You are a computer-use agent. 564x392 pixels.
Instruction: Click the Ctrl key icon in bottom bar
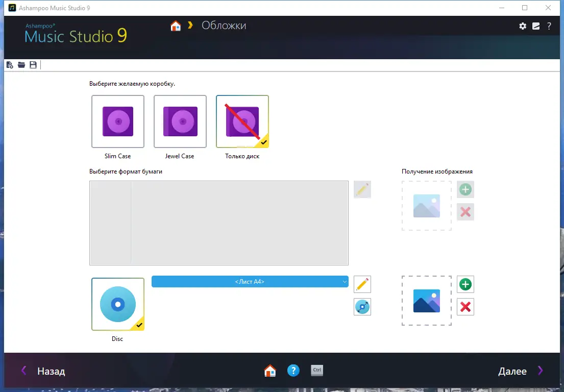tap(317, 371)
